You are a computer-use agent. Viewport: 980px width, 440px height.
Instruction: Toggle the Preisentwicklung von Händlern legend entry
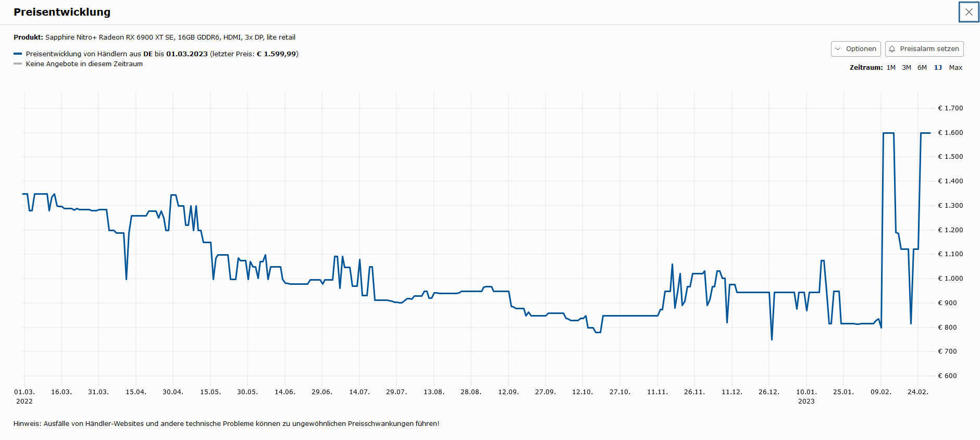tap(162, 54)
